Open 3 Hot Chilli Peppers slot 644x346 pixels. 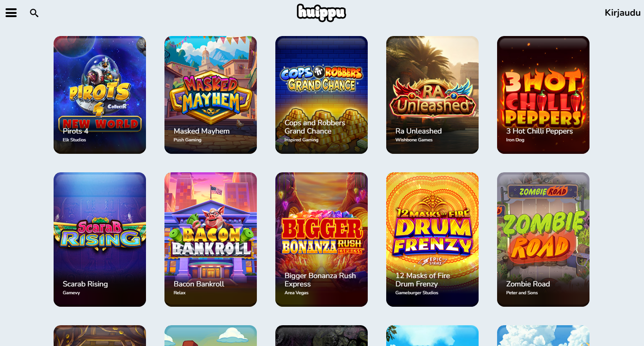(x=543, y=95)
